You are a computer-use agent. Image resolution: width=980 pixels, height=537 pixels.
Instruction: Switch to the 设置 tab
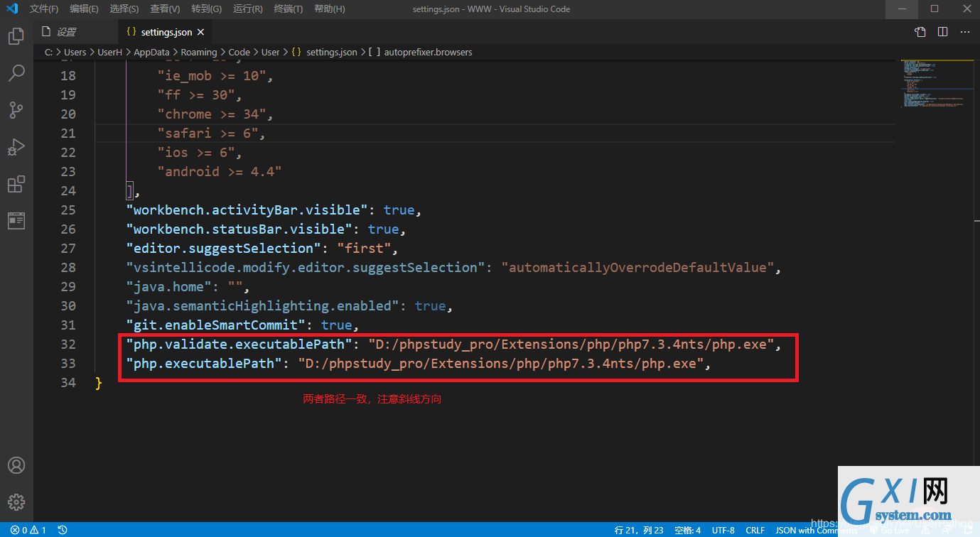(75, 32)
